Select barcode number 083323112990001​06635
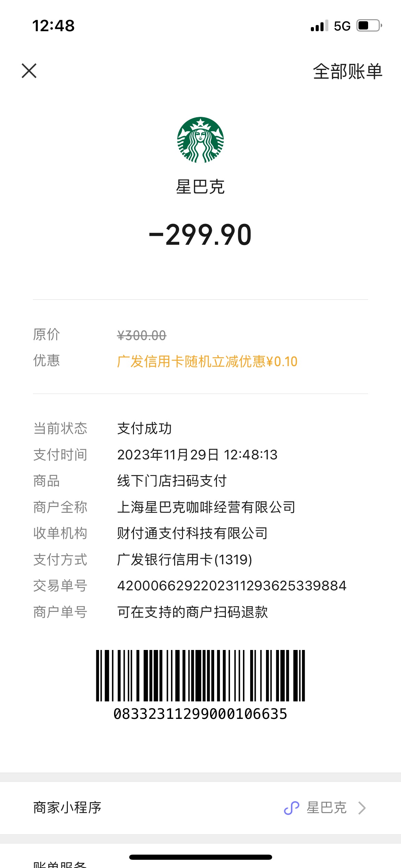This screenshot has width=401, height=868. (200, 714)
